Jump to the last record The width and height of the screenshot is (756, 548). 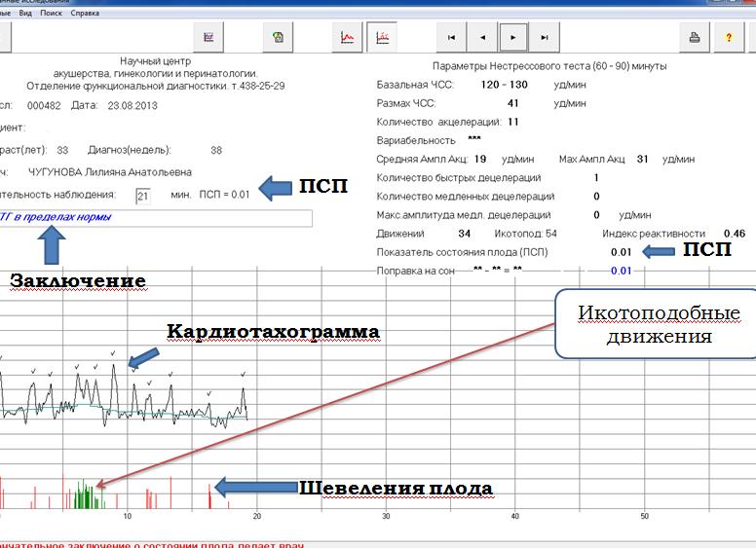coord(545,38)
